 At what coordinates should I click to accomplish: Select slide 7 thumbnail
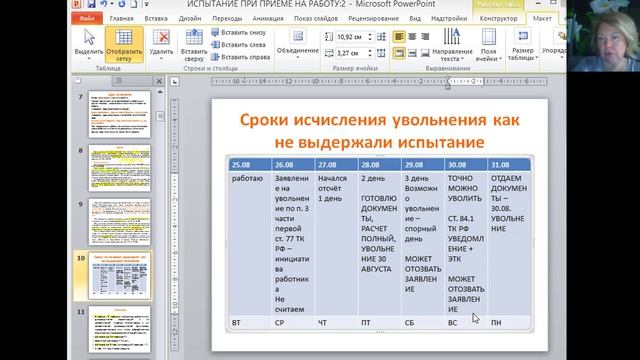click(x=120, y=114)
